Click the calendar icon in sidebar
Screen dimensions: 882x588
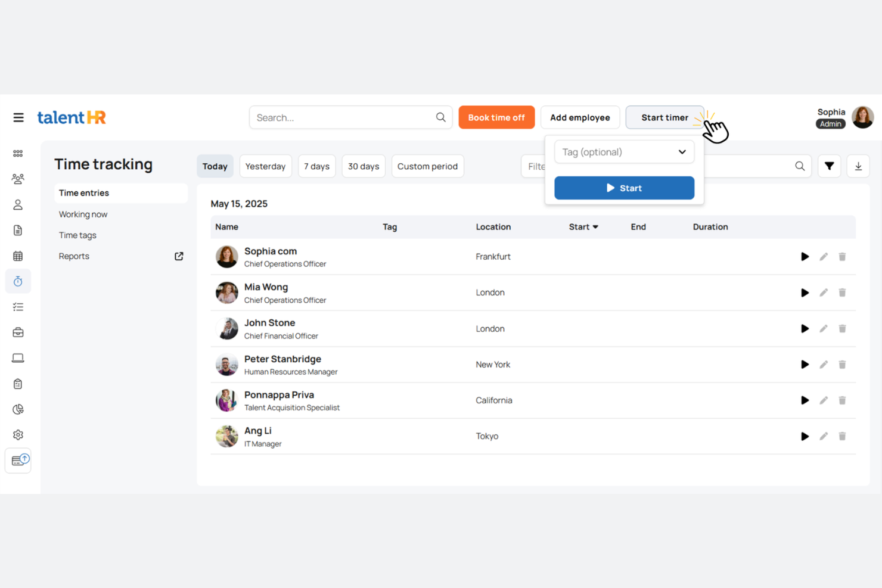(x=18, y=256)
